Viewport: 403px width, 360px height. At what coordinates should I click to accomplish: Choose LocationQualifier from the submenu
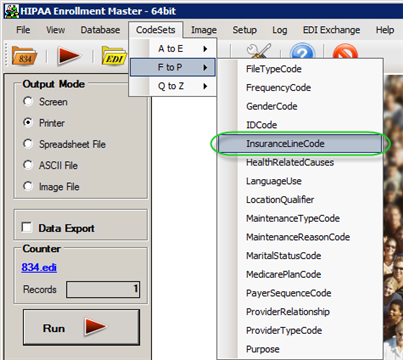coord(300,200)
